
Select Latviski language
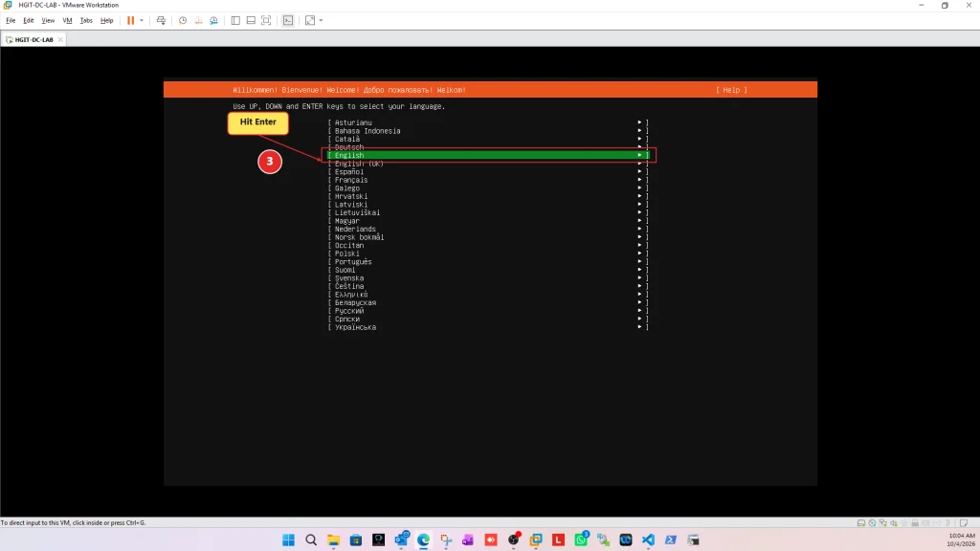(x=488, y=205)
